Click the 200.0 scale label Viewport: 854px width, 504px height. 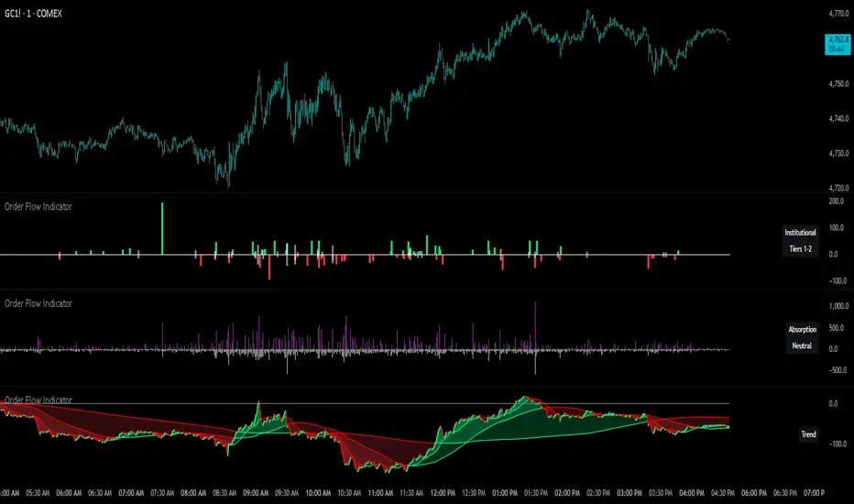click(x=837, y=201)
